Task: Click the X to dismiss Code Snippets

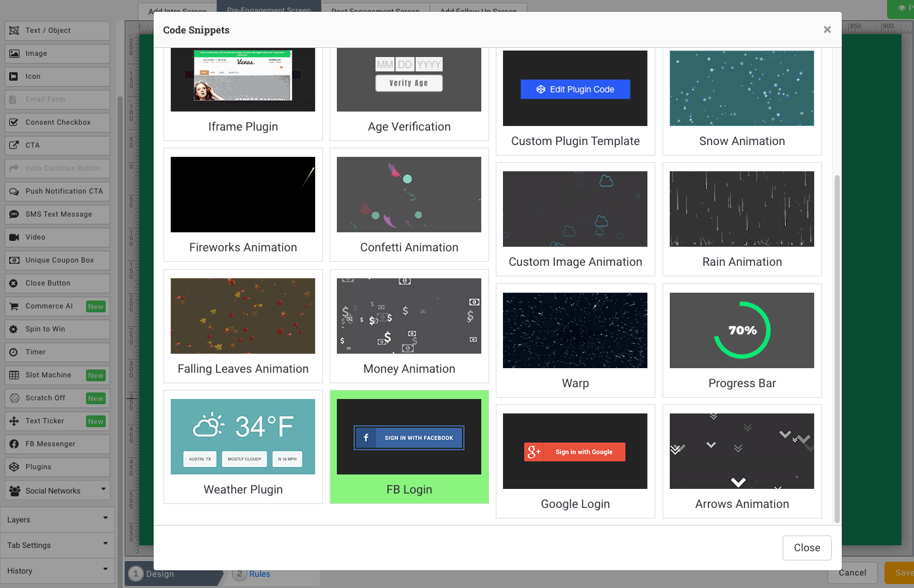Action: (827, 30)
